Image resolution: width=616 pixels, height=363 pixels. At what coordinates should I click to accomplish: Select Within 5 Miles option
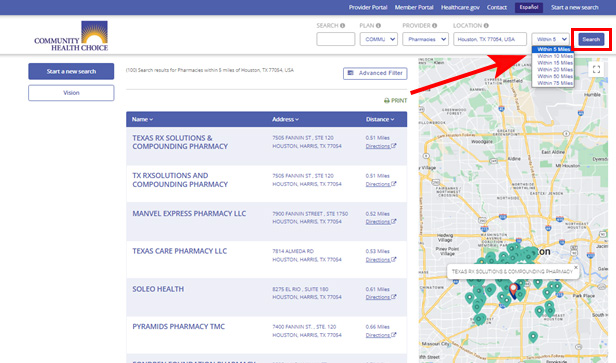click(x=553, y=50)
